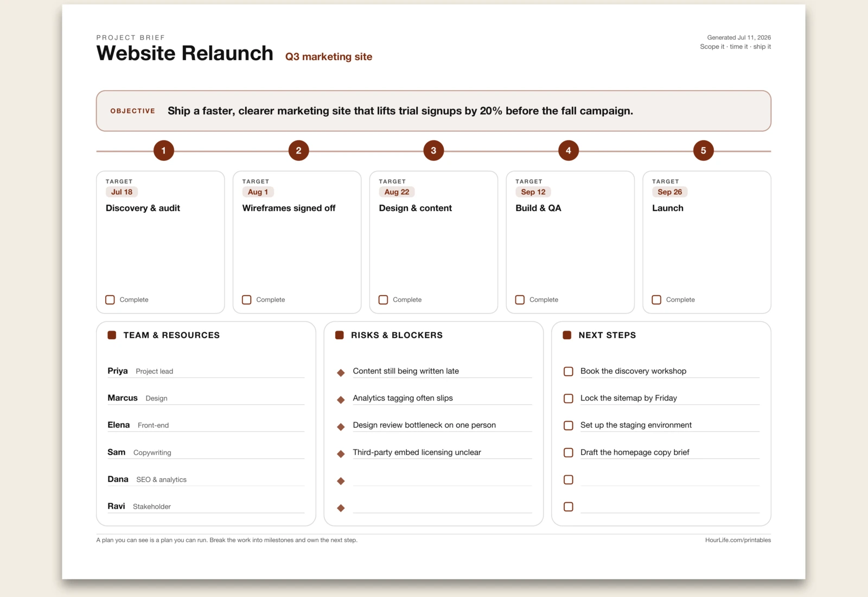
Task: Click the Build & QA title
Action: click(538, 208)
